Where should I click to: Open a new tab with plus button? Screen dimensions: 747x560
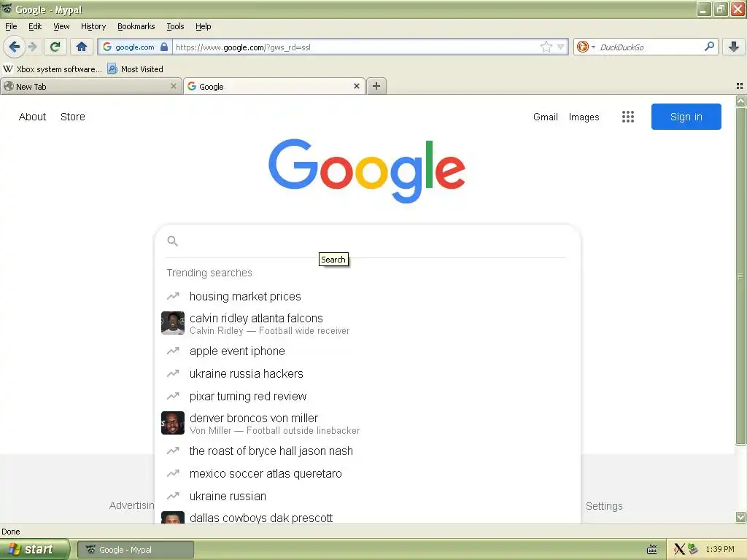click(376, 86)
